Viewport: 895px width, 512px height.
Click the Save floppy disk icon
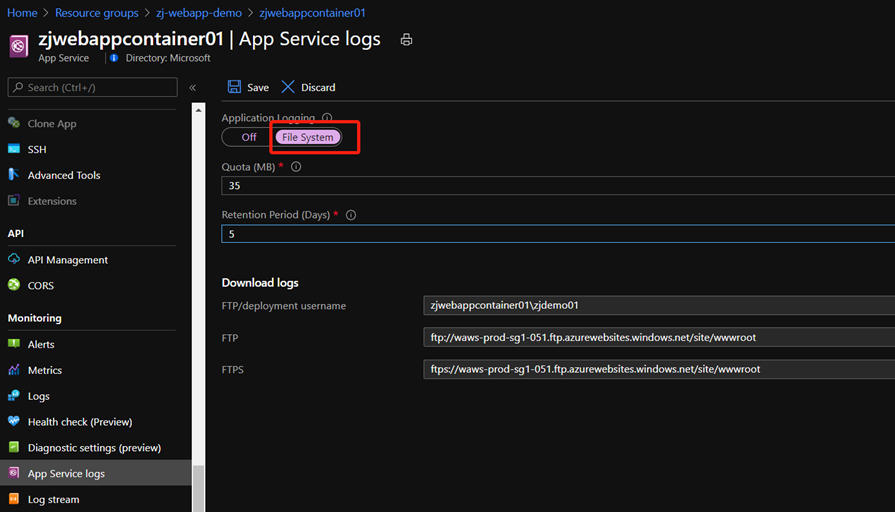(234, 87)
